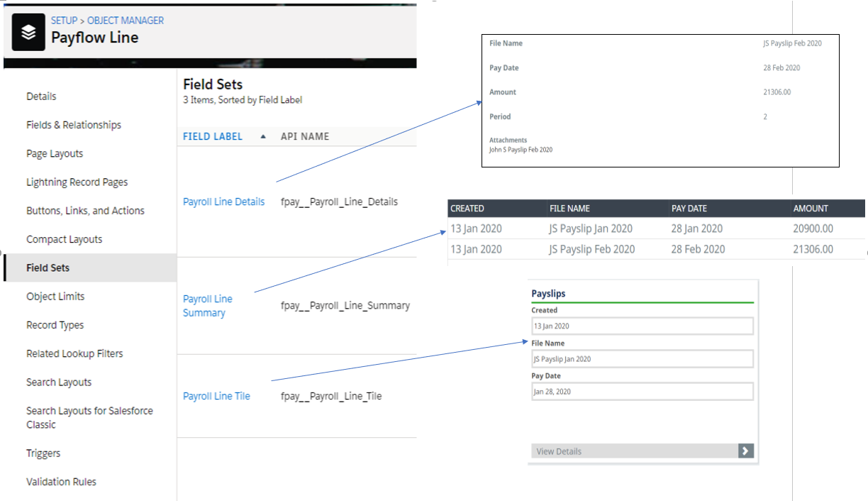Click the View Details arrow icon
Image resolution: width=868 pixels, height=501 pixels.
(745, 451)
